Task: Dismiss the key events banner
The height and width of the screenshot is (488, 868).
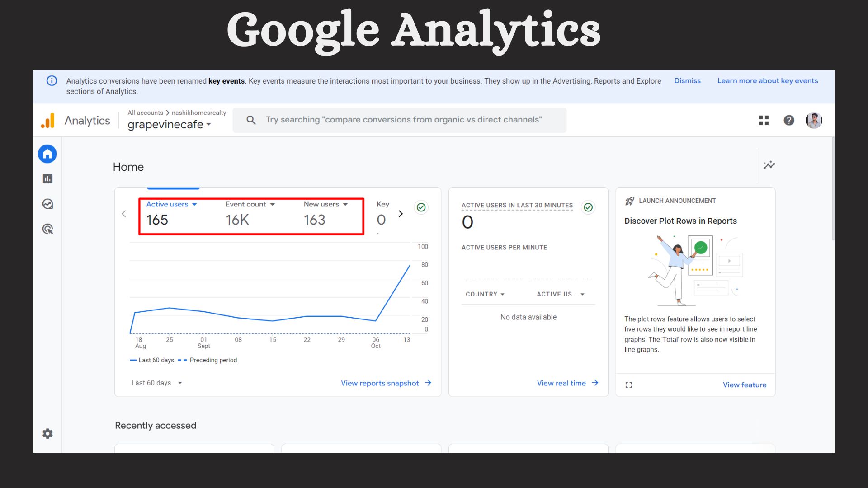Action: click(687, 81)
